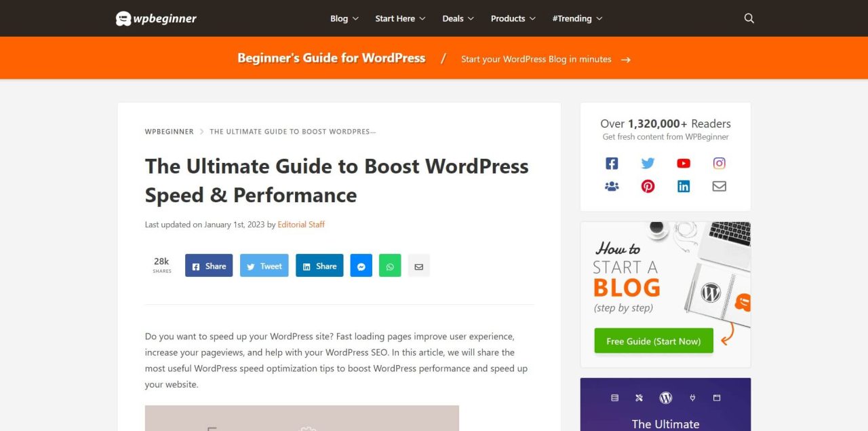The image size is (868, 431).
Task: Open the Products menu
Action: click(513, 18)
